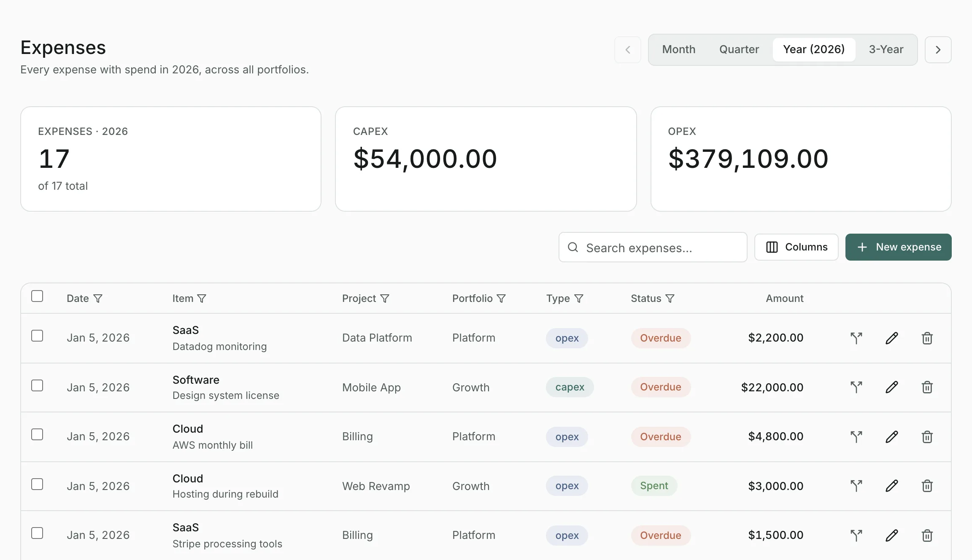Check the box for Datadog monitoring row
This screenshot has width=972, height=560.
[37, 336]
